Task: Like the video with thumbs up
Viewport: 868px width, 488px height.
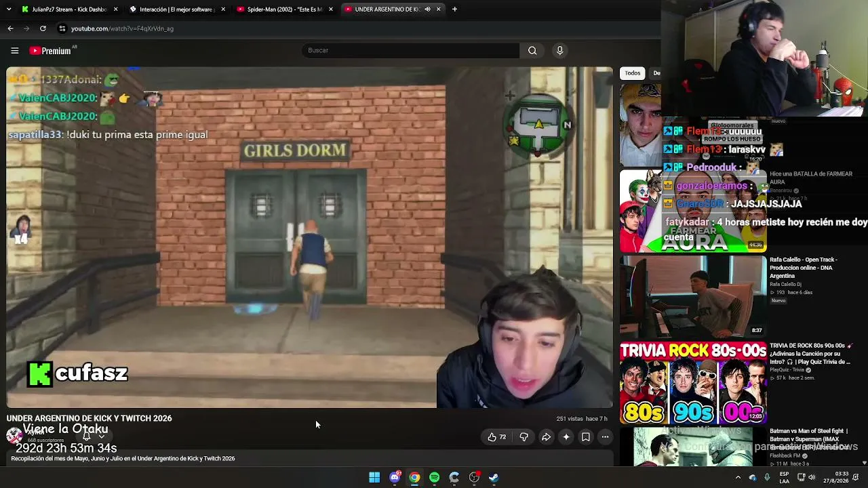Action: point(496,437)
